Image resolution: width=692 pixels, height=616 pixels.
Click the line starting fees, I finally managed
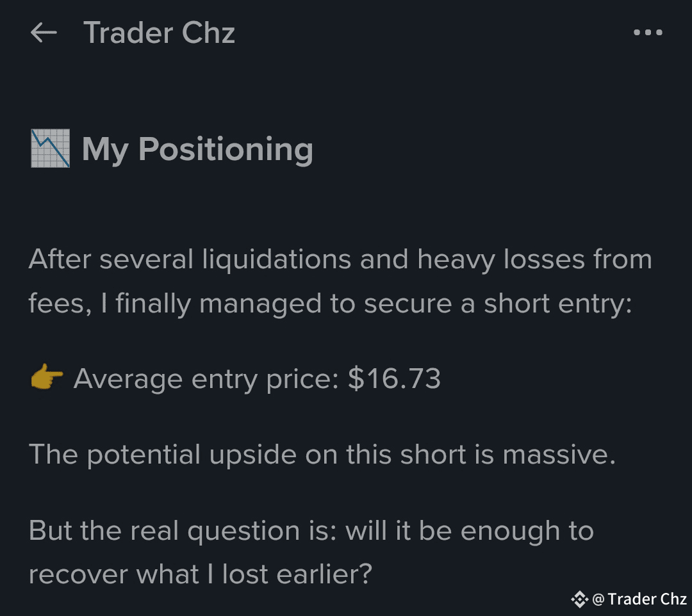(x=331, y=304)
